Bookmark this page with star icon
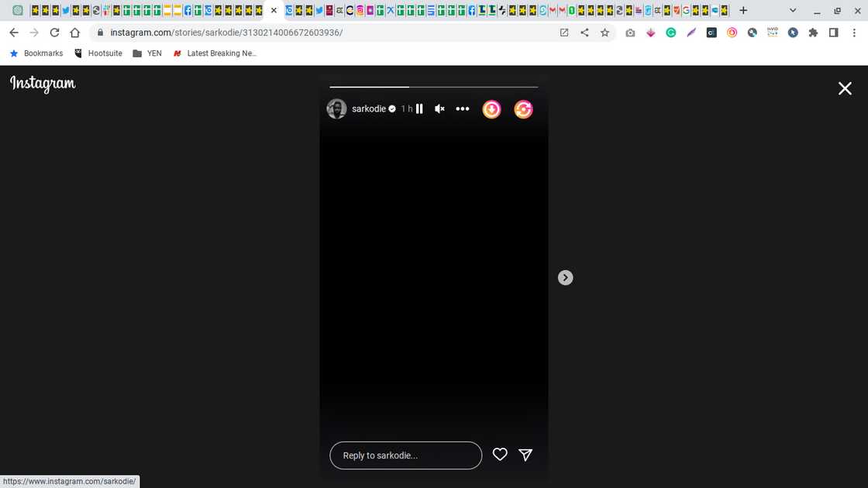The width and height of the screenshot is (868, 488). pyautogui.click(x=604, y=33)
